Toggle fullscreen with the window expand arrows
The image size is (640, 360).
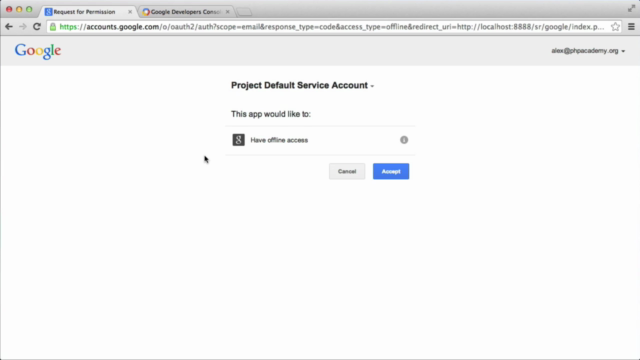coord(631,8)
